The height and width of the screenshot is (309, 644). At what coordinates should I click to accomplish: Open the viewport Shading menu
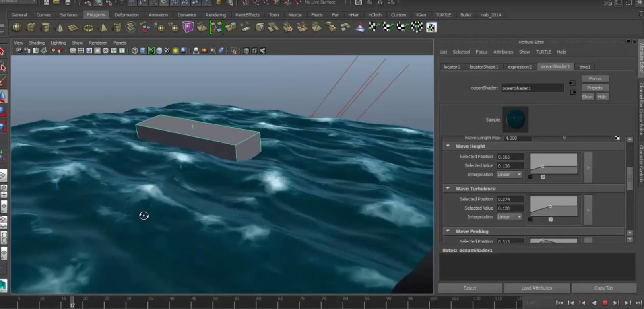pyautogui.click(x=37, y=43)
